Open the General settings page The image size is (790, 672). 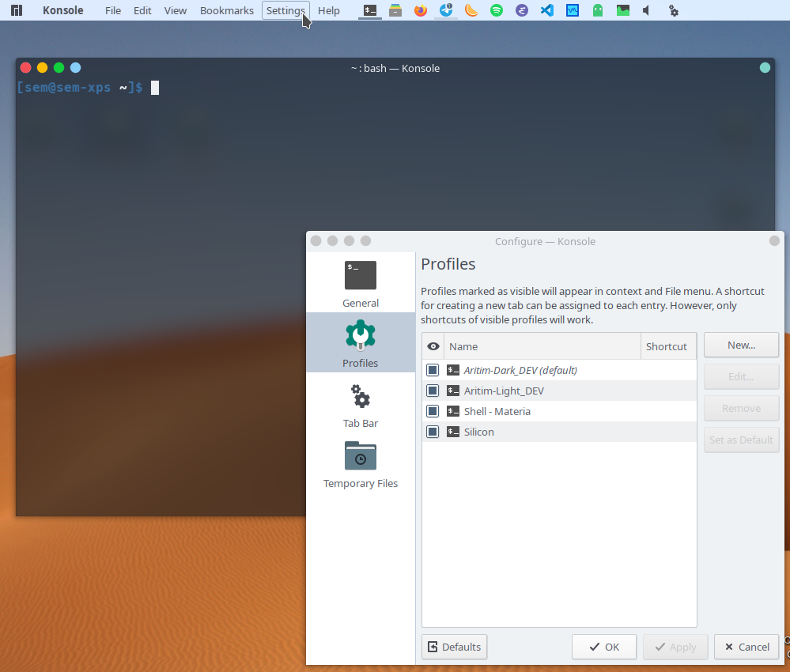tap(361, 282)
